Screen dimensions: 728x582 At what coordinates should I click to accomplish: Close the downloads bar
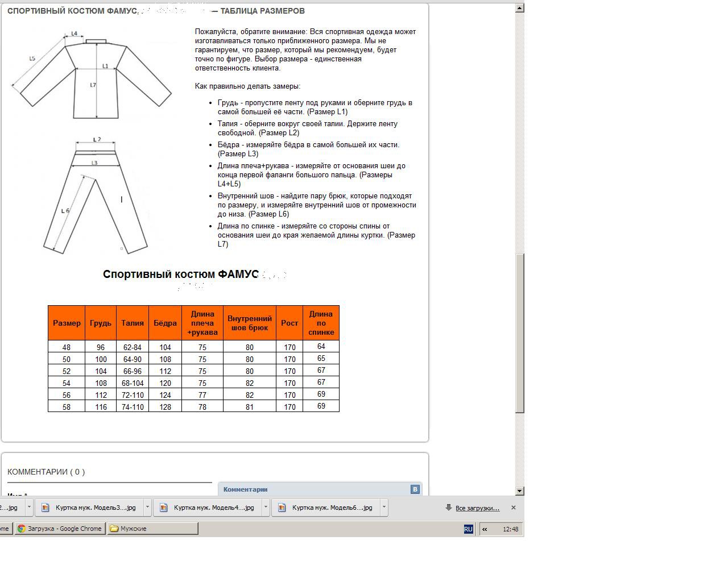pos(513,508)
